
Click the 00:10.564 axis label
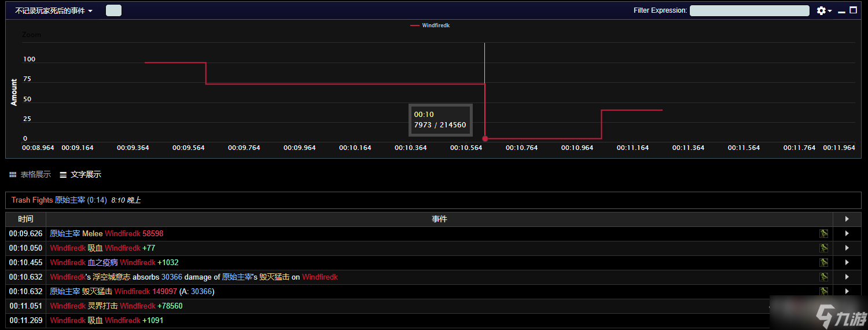pos(466,148)
